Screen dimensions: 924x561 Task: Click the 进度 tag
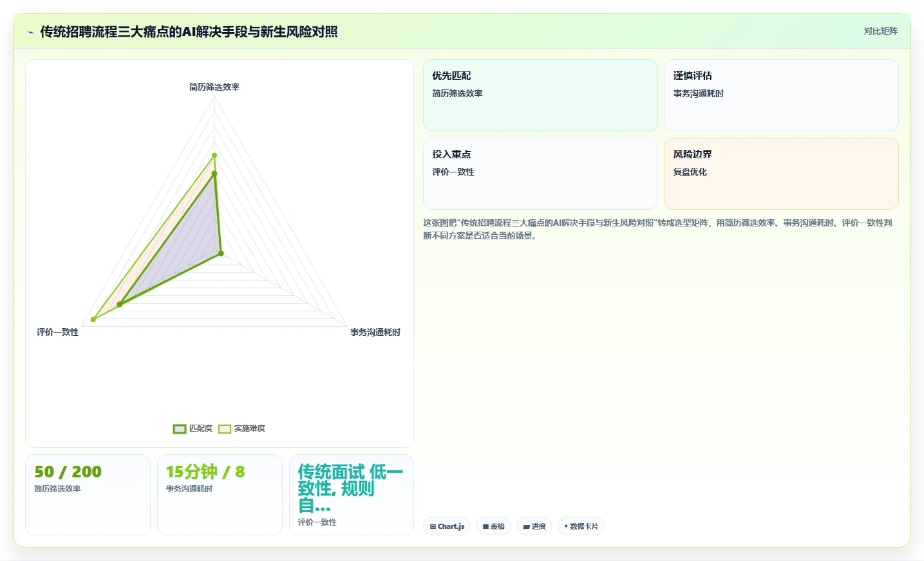tap(534, 526)
